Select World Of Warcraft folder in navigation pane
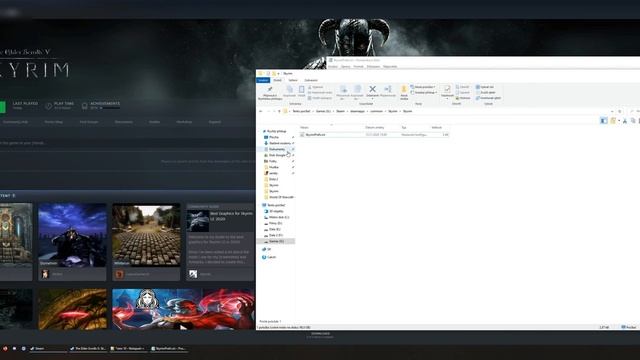 pyautogui.click(x=279, y=198)
